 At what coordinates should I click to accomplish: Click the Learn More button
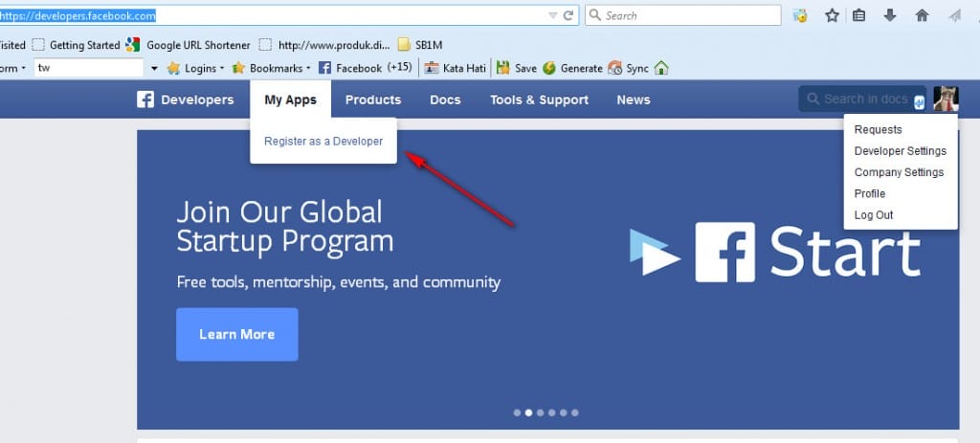[x=237, y=334]
